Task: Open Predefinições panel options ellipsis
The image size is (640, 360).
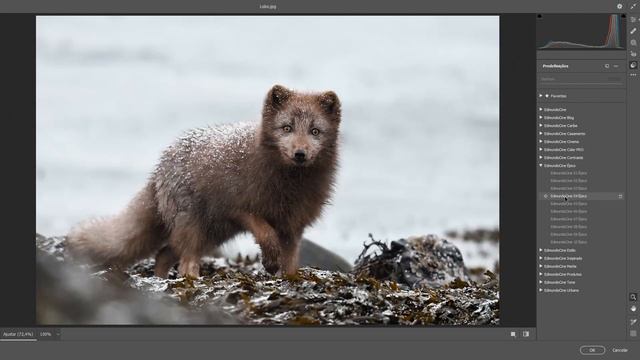Action: point(616,66)
